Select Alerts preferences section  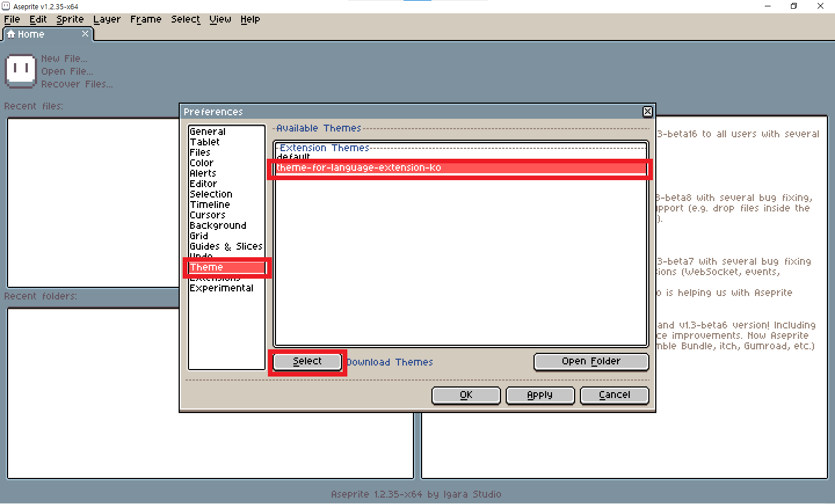(x=227, y=173)
